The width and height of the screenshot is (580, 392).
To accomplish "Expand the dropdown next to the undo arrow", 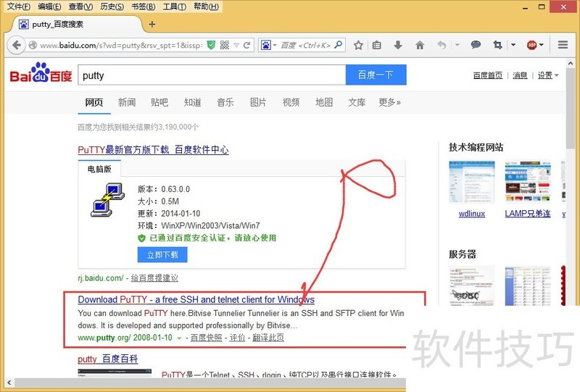I will coord(457,45).
